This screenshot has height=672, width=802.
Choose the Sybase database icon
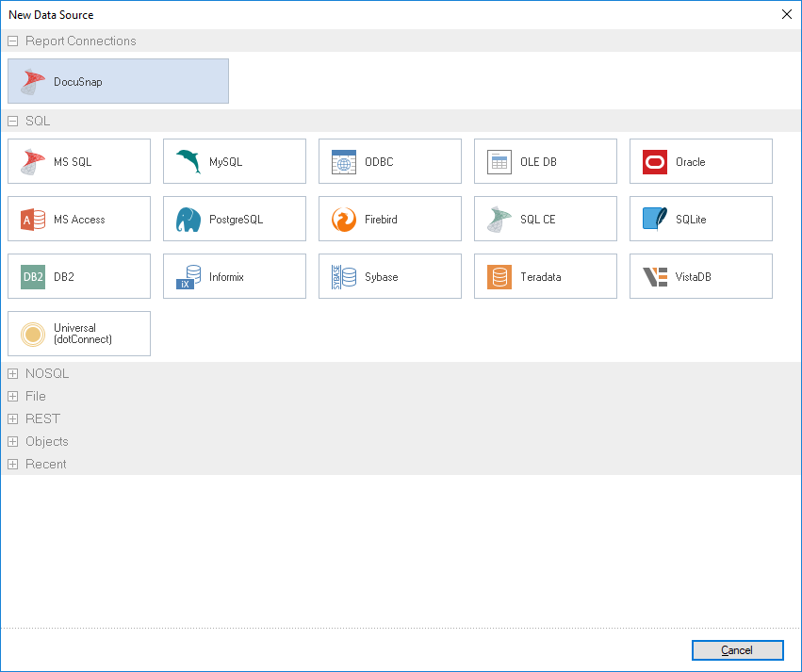click(344, 277)
